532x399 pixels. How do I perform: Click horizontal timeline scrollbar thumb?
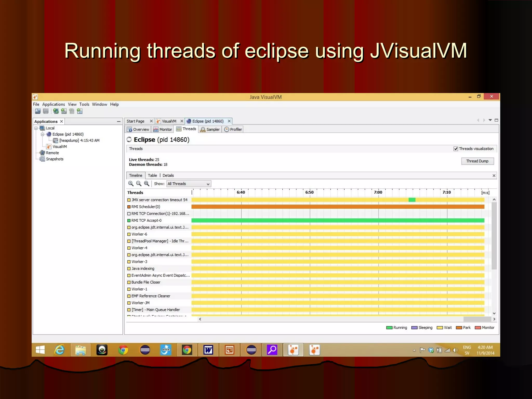(x=477, y=319)
